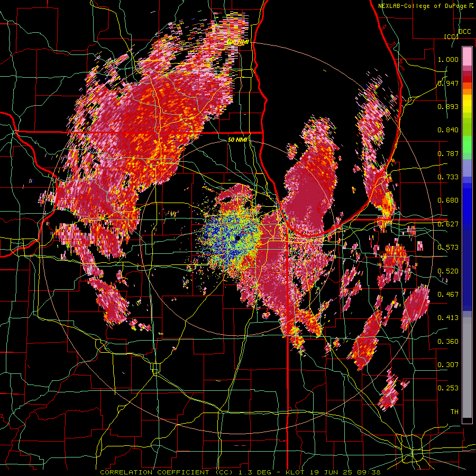The height and width of the screenshot is (476, 476).
Task: Click the 1.000 legend value
Action: 448,59
